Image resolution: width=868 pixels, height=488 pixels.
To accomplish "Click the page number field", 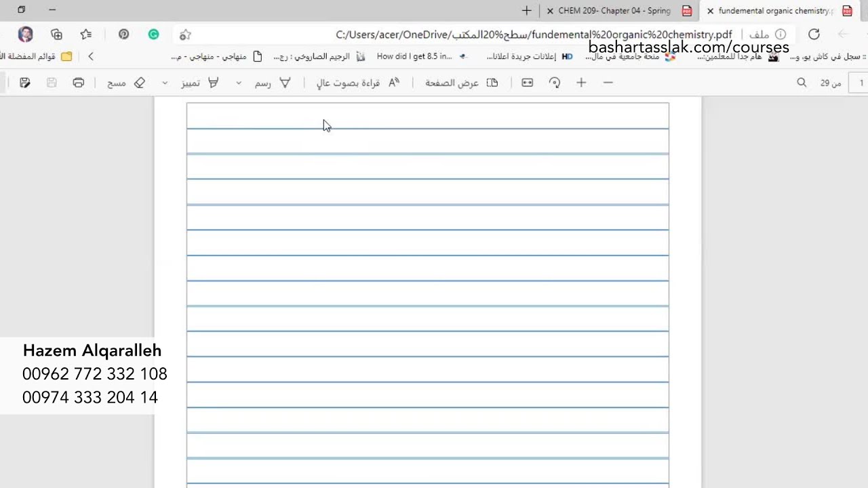I will point(859,83).
